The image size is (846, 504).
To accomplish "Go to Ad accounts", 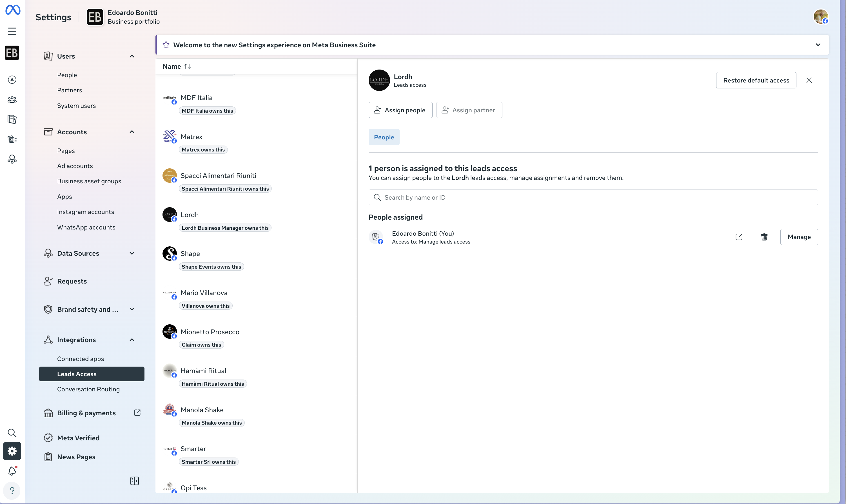I will pyautogui.click(x=75, y=166).
